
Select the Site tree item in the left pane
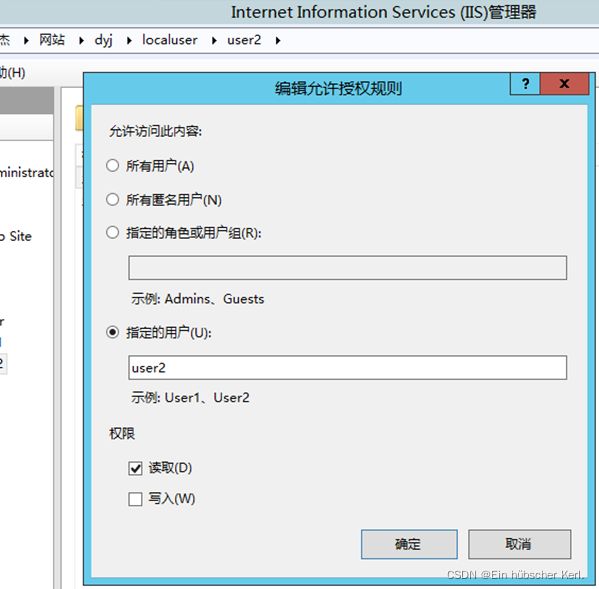click(15, 236)
